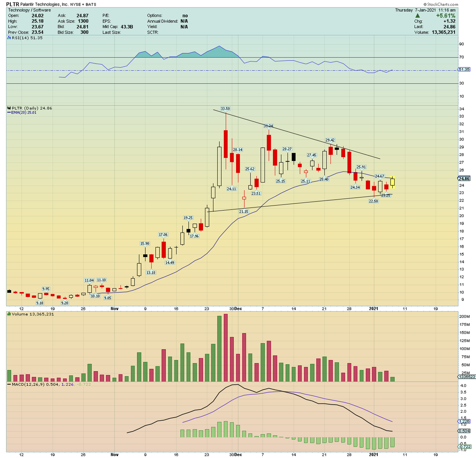Image resolution: width=476 pixels, height=458 pixels.
Task: Click the small icon beside MACD(12,26,9) label
Action: 9,384
